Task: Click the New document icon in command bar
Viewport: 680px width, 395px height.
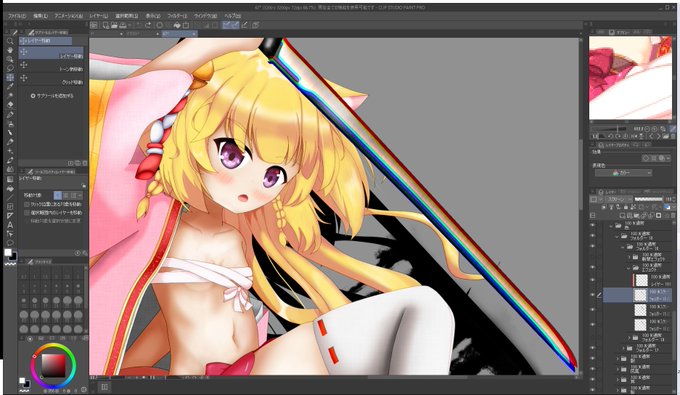Action: (x=105, y=25)
